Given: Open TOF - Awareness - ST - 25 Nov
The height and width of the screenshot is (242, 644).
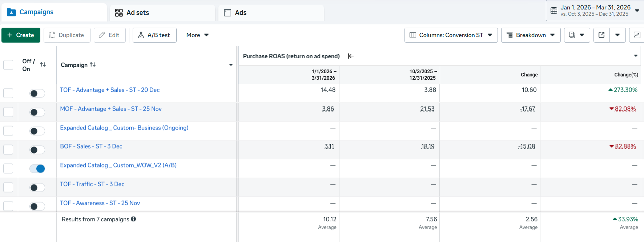Looking at the screenshot, I should point(100,203).
